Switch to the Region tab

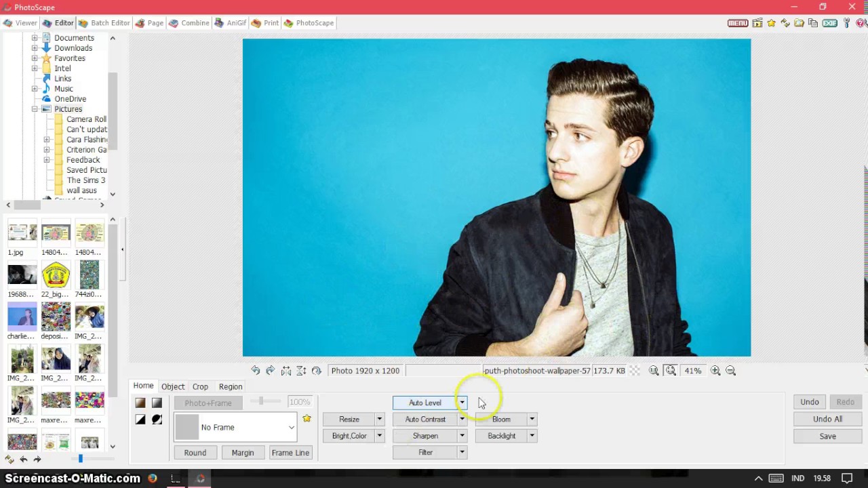(x=231, y=386)
